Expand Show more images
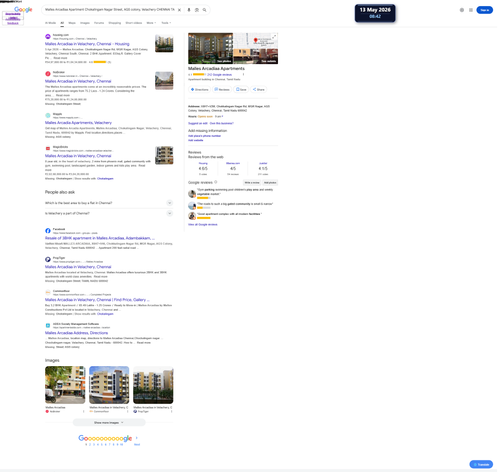The width and height of the screenshot is (500, 472). point(109,422)
